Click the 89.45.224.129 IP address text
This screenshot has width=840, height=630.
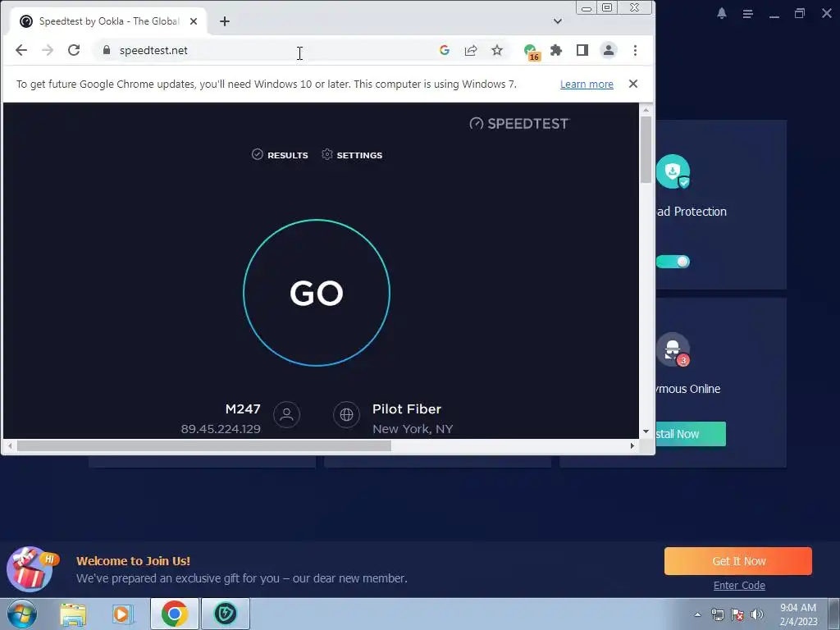(x=221, y=428)
